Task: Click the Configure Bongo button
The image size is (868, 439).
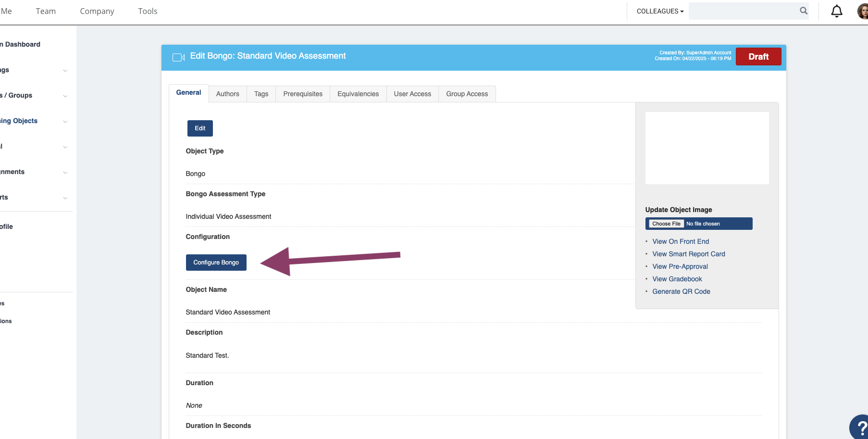Action: point(216,263)
